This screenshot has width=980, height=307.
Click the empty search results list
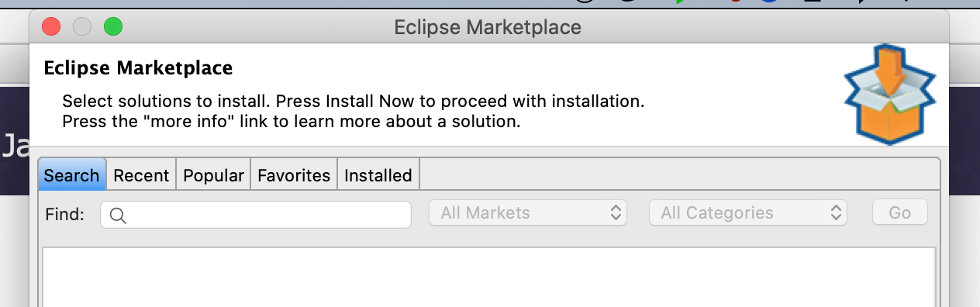(x=489, y=277)
